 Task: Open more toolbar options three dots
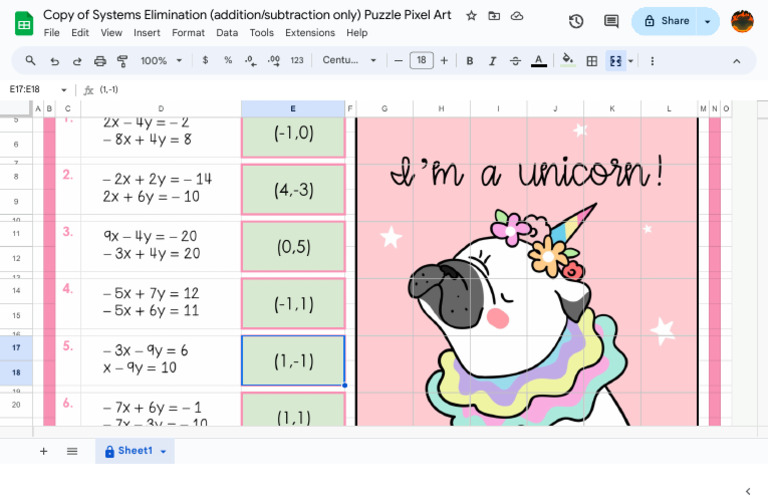click(652, 61)
